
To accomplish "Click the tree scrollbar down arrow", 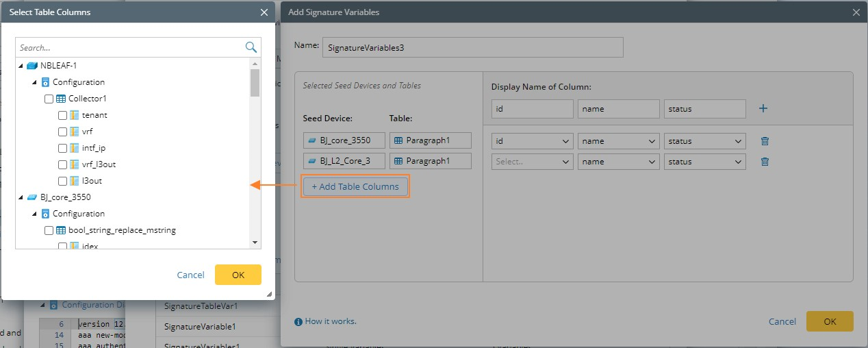I will [x=255, y=242].
